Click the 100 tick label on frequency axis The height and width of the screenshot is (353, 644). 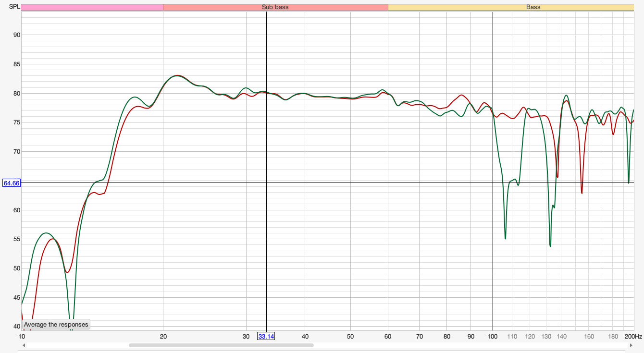[492, 336]
